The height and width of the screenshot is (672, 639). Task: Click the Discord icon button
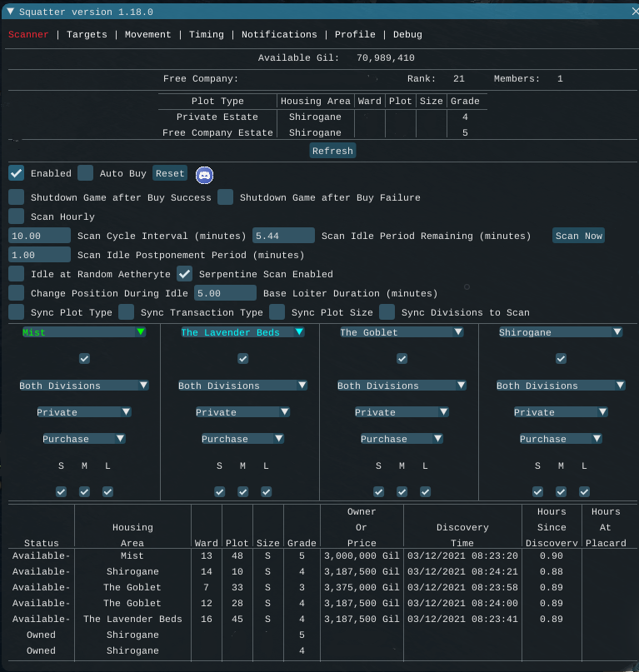click(204, 174)
